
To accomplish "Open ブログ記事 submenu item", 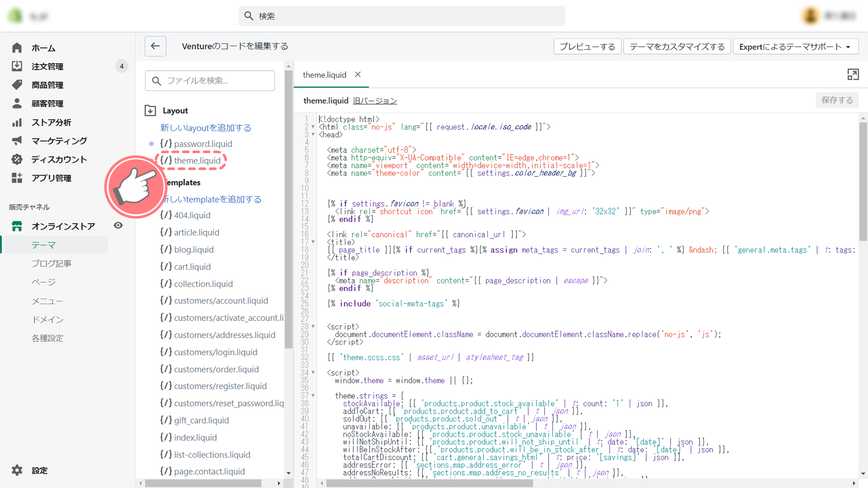I will [x=51, y=263].
